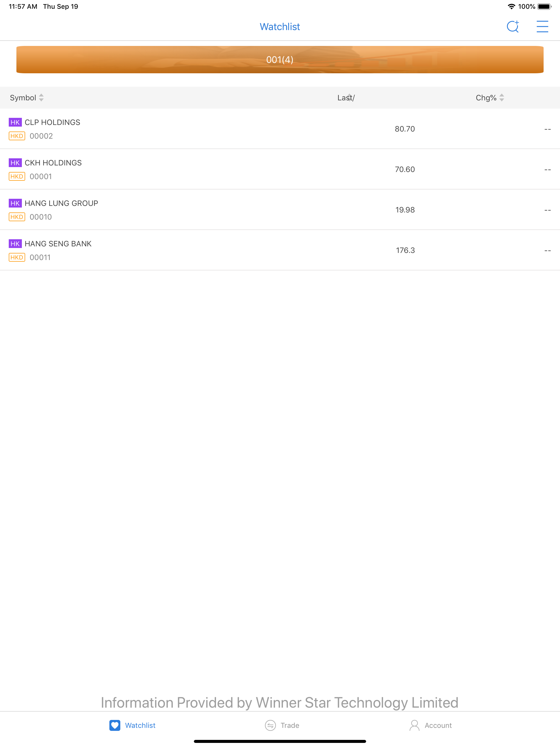This screenshot has width=560, height=747.
Task: Tap the HKD tag next to 00001
Action: (17, 177)
